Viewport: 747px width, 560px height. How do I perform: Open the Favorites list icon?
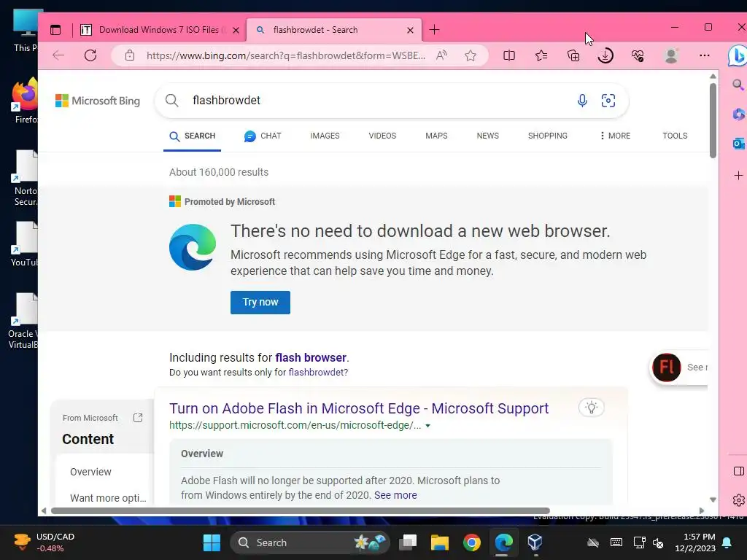pos(541,55)
